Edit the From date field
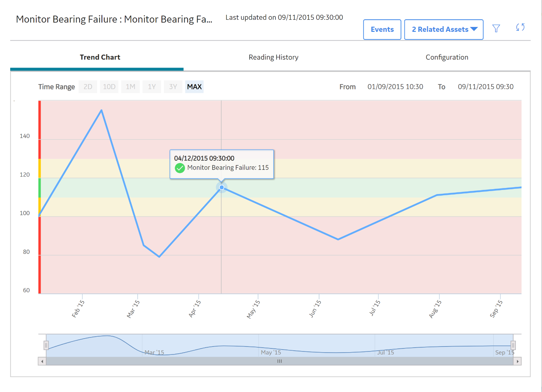This screenshot has width=542, height=392. click(x=395, y=87)
